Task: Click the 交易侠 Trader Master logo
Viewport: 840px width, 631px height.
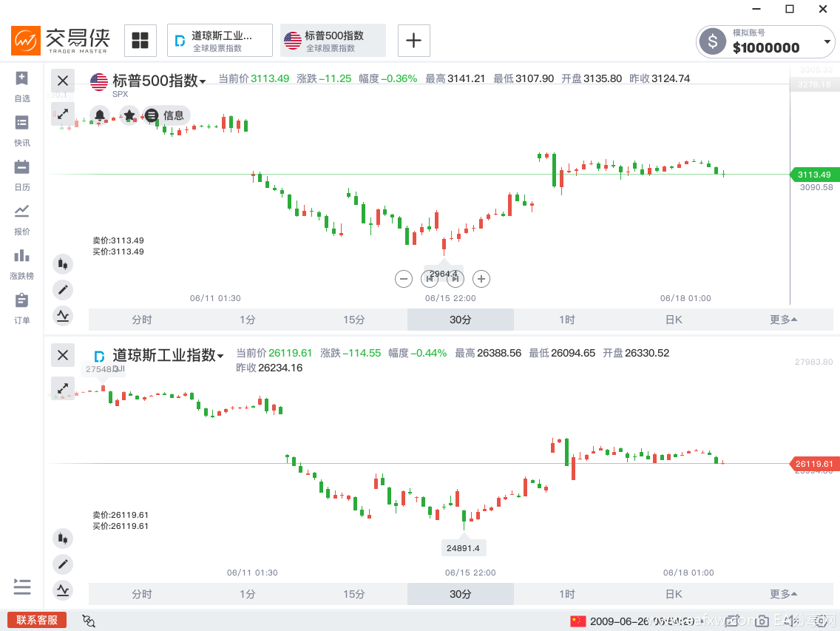Action: [61, 40]
